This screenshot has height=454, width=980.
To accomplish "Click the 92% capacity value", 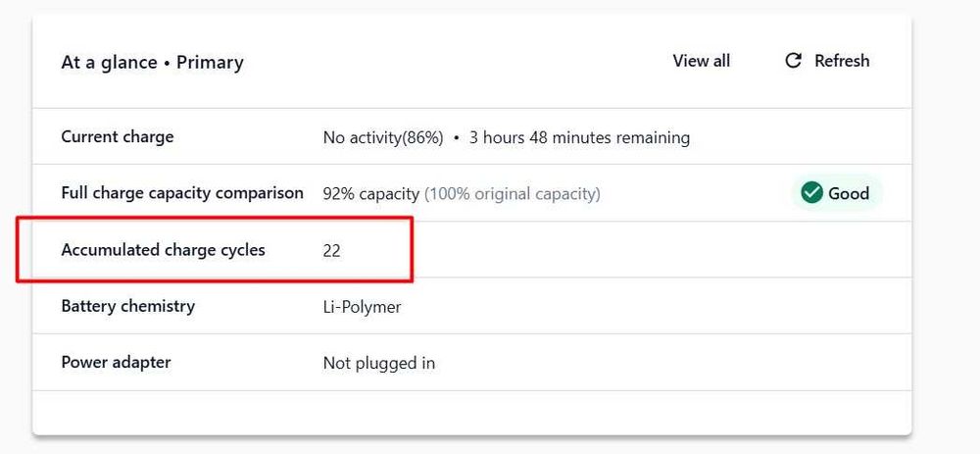I will click(x=370, y=194).
